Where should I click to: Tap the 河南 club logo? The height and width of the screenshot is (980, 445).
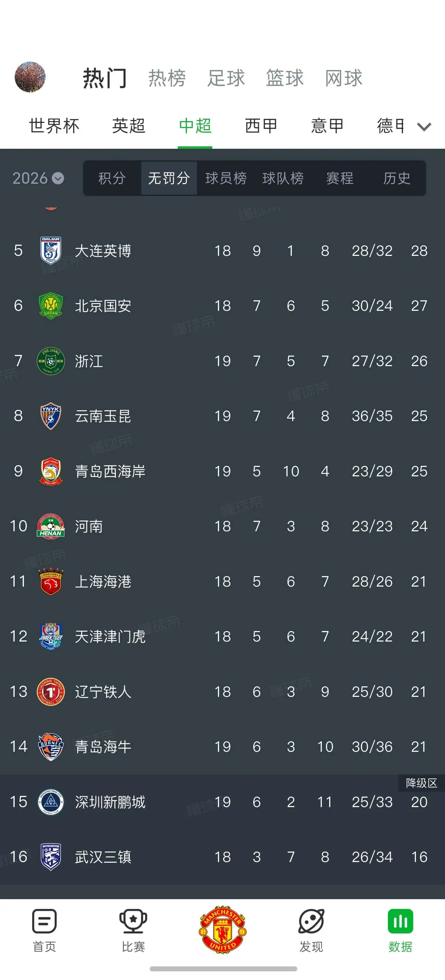click(x=51, y=526)
